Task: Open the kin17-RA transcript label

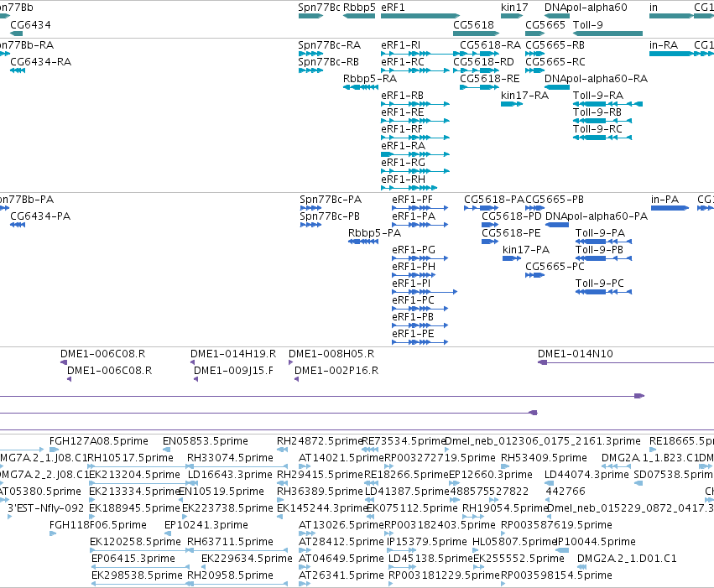Action: (x=524, y=95)
